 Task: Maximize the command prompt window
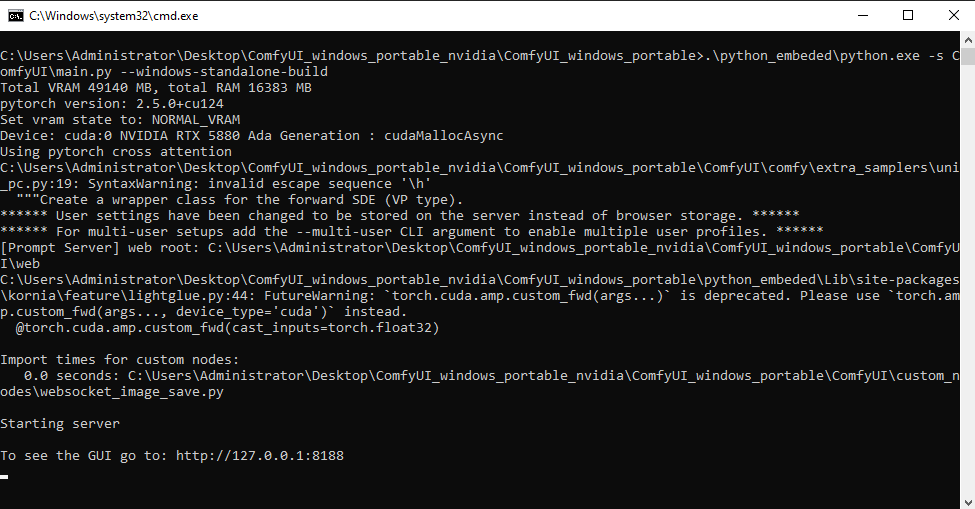tap(907, 15)
